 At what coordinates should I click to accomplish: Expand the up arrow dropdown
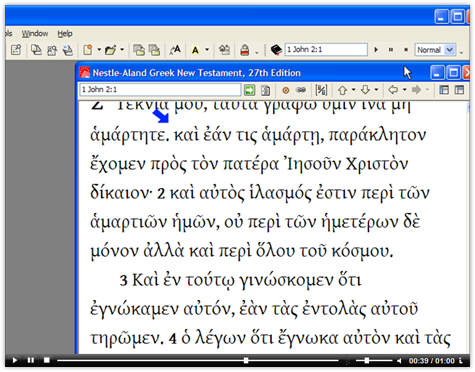tap(353, 89)
